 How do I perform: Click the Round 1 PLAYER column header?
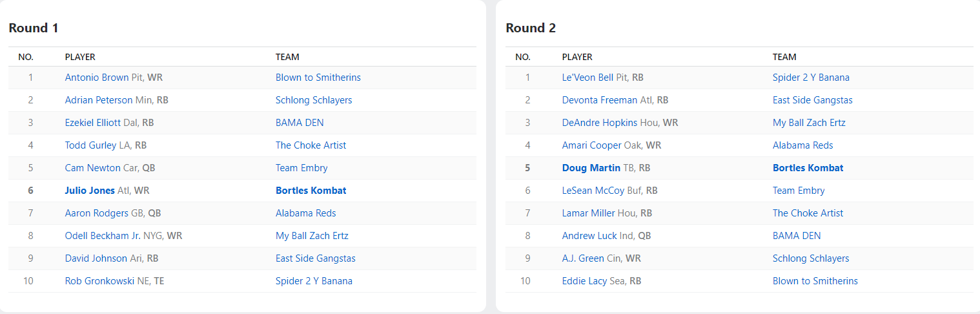coord(80,57)
